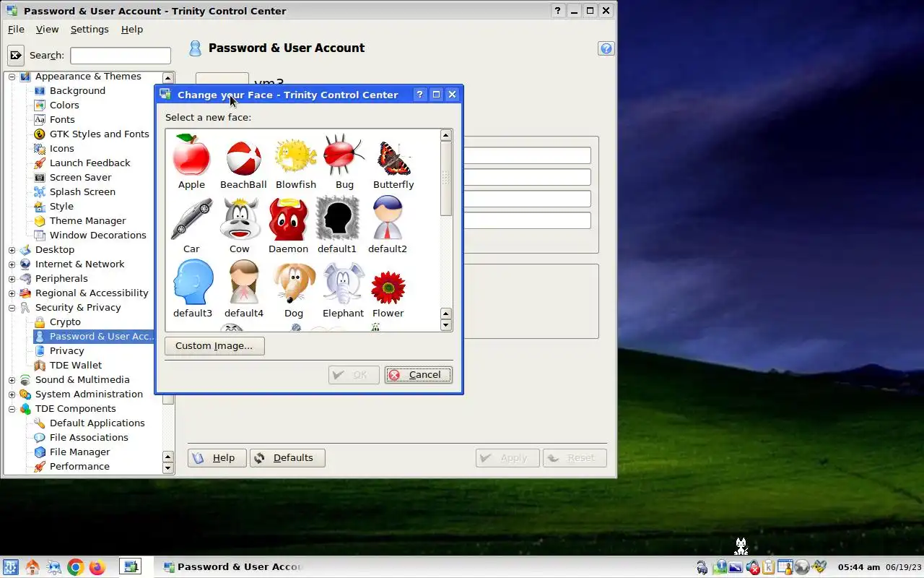The height and width of the screenshot is (578, 924).
Task: Click the clear search icon button
Action: (x=15, y=55)
